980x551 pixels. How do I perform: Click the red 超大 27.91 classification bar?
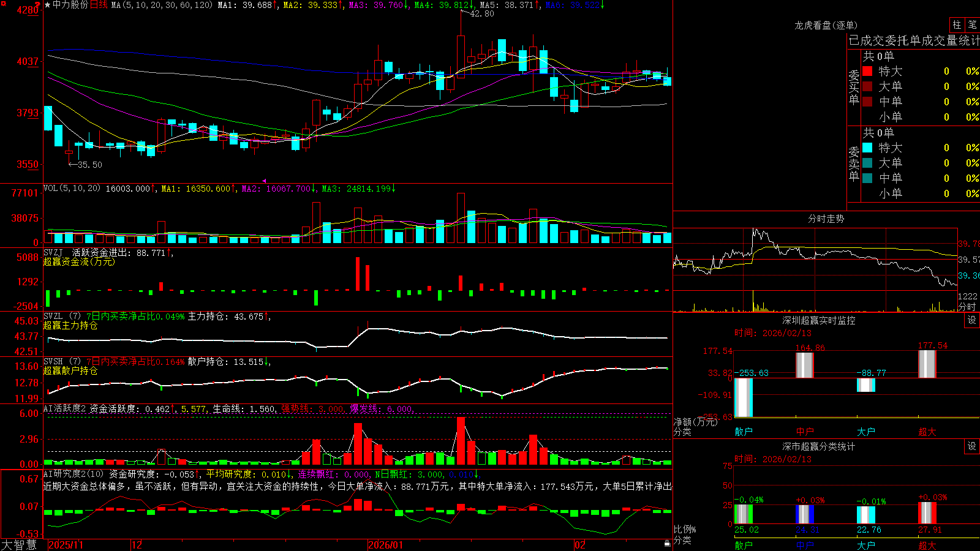click(927, 513)
